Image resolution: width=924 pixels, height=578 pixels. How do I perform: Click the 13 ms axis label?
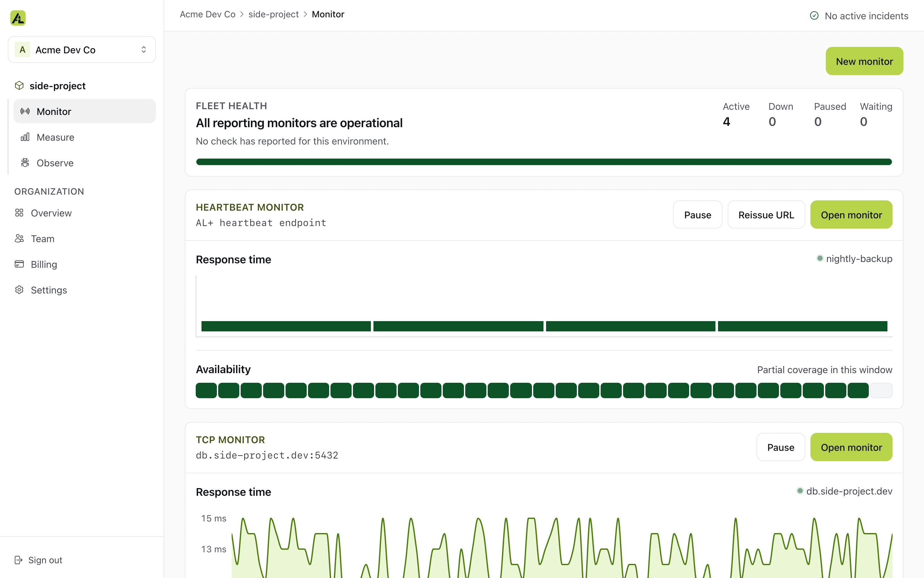[x=214, y=550]
